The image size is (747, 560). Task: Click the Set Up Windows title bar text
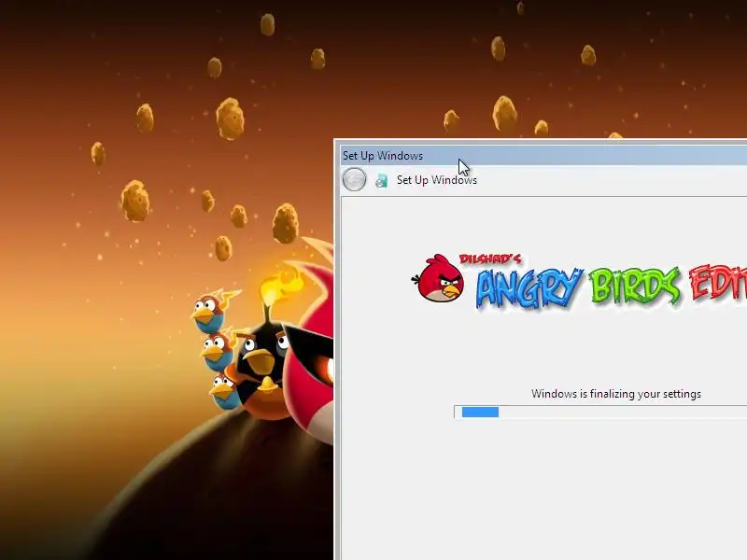383,156
